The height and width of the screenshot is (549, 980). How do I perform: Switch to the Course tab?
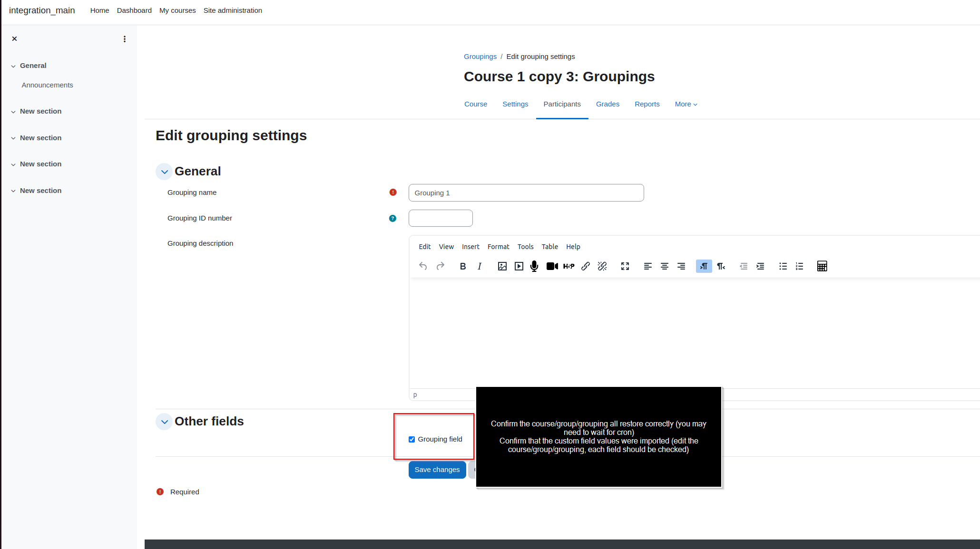[x=476, y=104]
